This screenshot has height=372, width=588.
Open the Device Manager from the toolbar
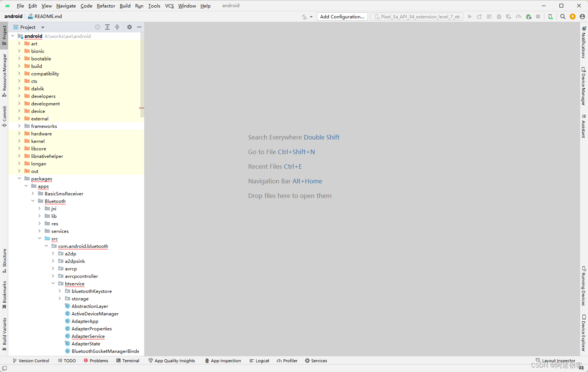coord(583,82)
